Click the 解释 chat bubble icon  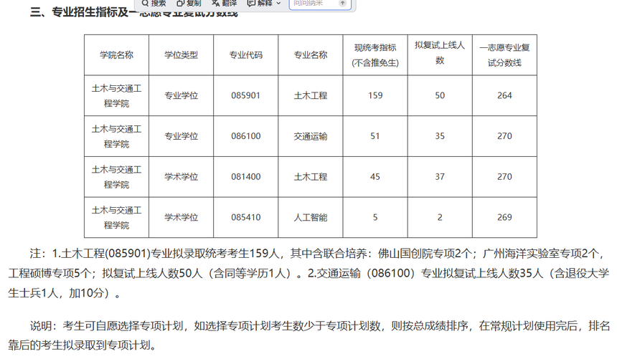(250, 4)
